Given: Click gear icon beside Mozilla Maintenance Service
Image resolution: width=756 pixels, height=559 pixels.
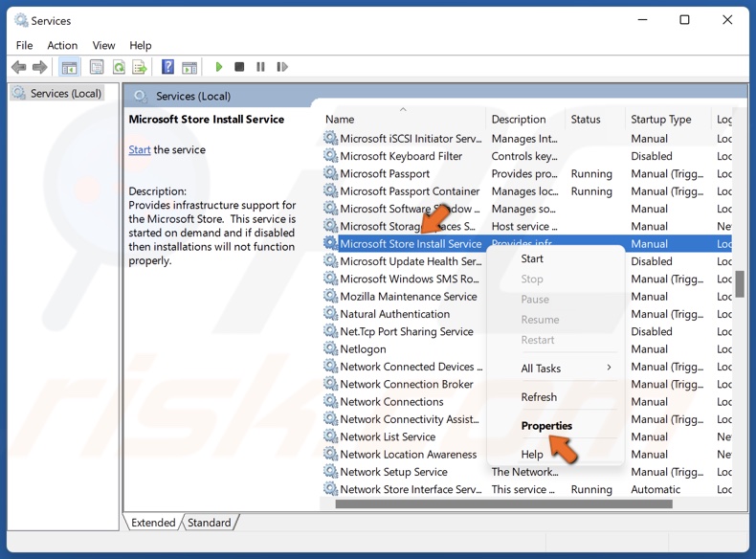Looking at the screenshot, I should [x=330, y=296].
